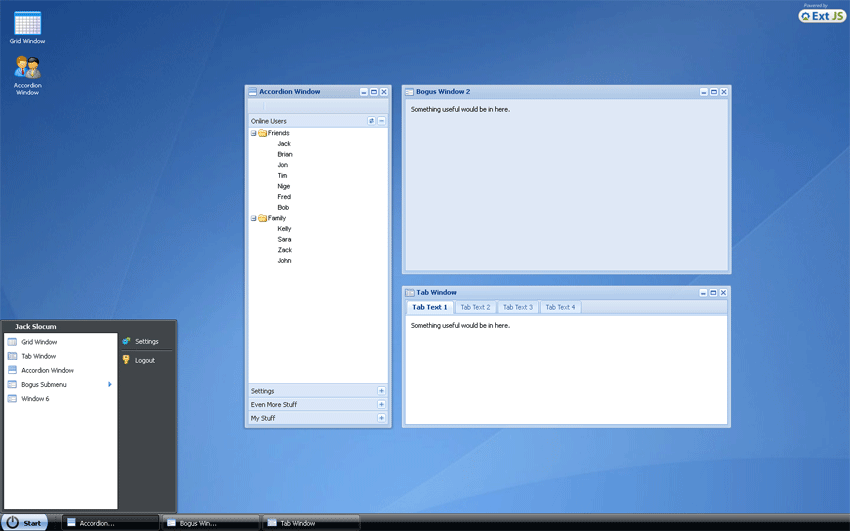Screen dimensions: 850x531
Task: Select Brian in the Friends list
Action: click(x=285, y=154)
